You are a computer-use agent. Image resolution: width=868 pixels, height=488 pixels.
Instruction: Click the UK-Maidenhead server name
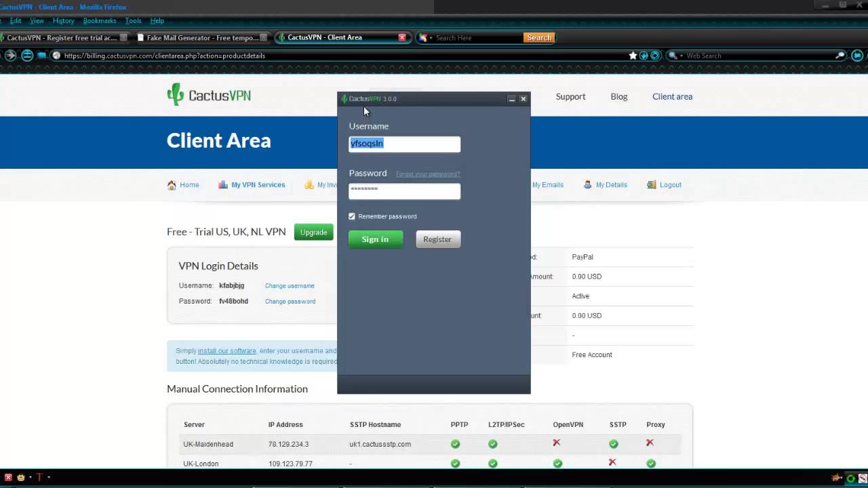208,445
